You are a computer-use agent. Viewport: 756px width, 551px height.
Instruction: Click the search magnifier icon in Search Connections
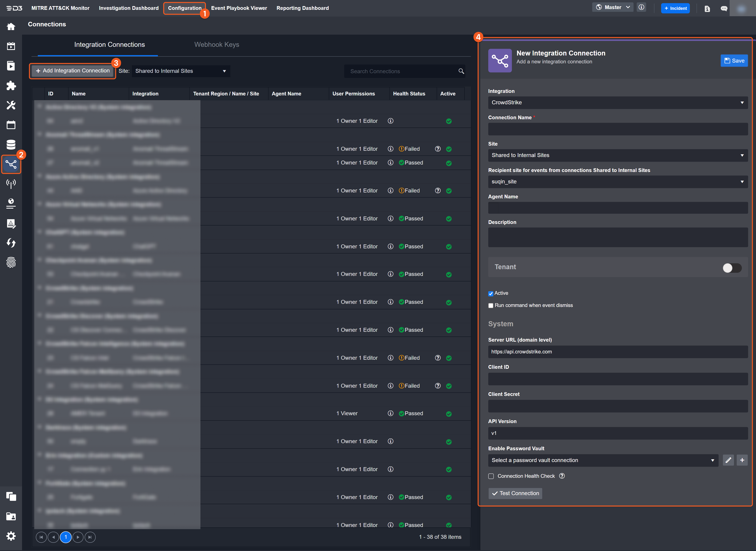461,71
